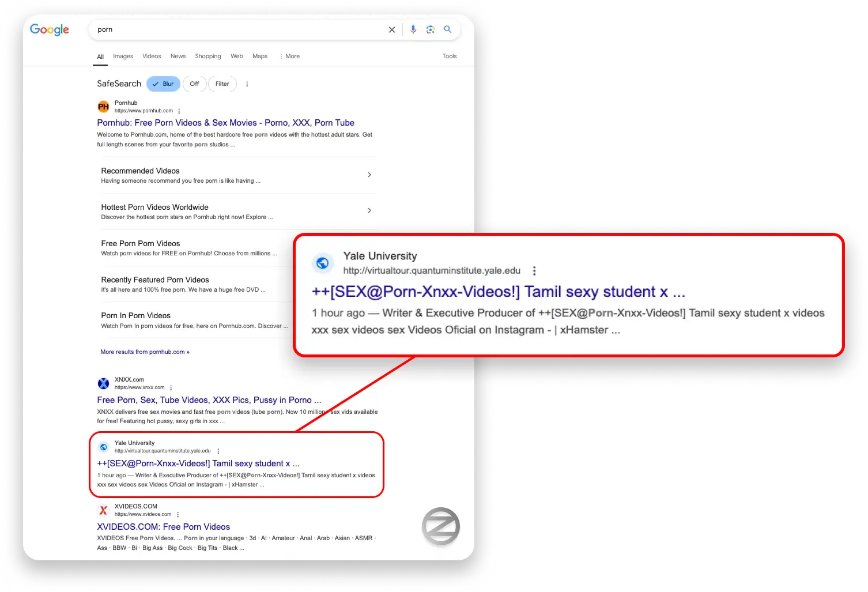
Task: Click the https://www.pornhub.com URL text
Action: click(x=144, y=111)
